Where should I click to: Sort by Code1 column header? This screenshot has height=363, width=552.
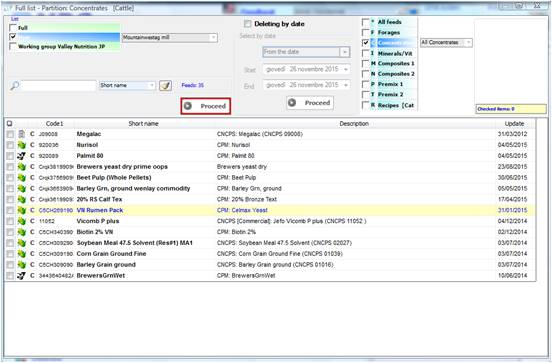coord(55,124)
